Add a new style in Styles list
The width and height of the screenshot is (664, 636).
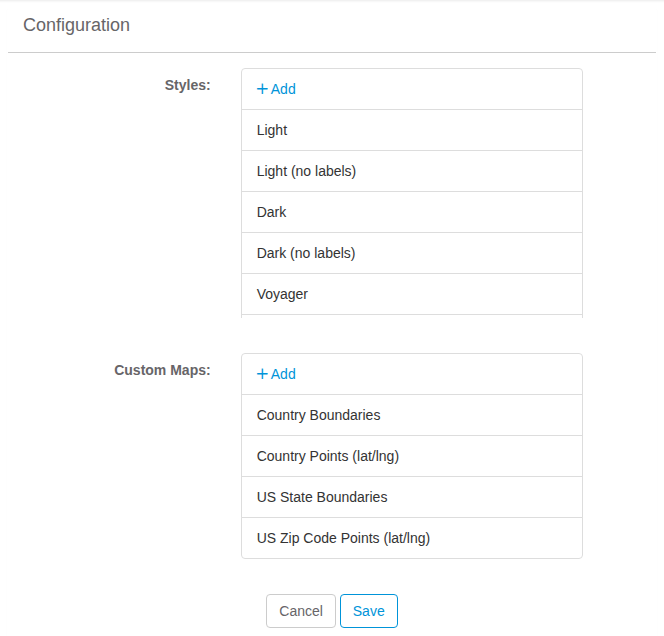point(276,89)
